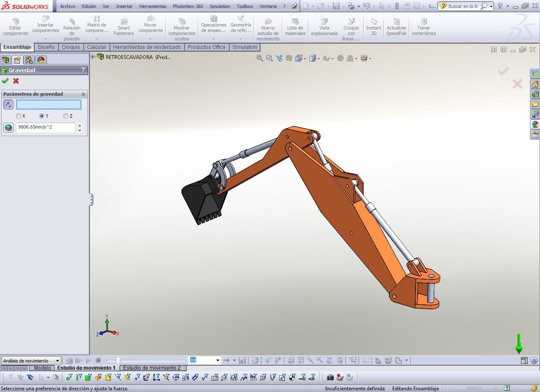Collapse Parámetros de gravedad section
This screenshot has width=540, height=392.
point(83,94)
